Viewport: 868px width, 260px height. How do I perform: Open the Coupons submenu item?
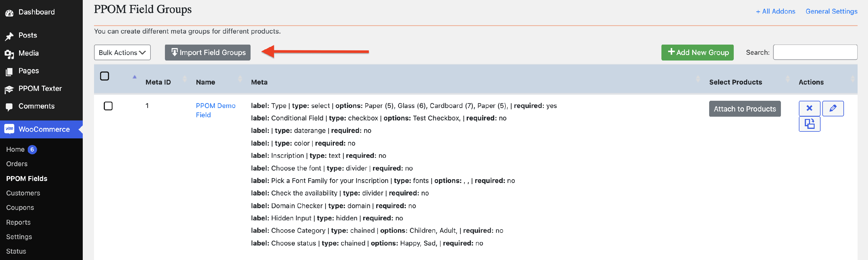[20, 208]
